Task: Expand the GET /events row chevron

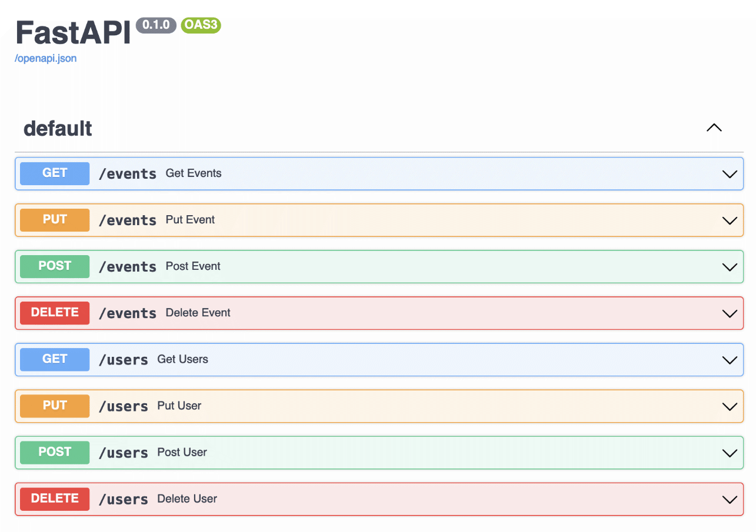Action: tap(730, 174)
